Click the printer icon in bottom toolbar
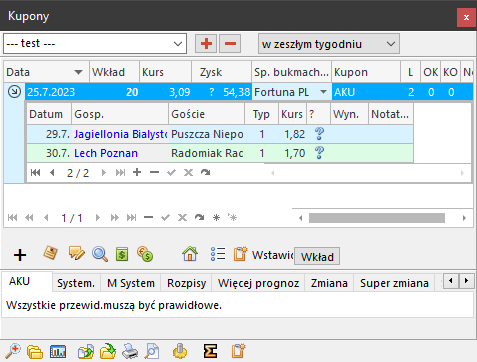This screenshot has height=362, width=477. pos(130,351)
